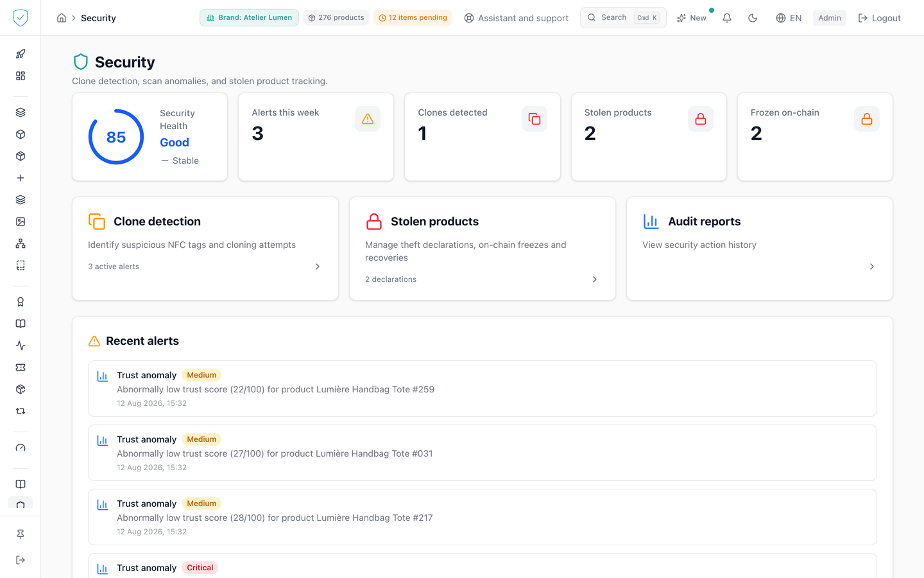Click the Medium badge on the #031 alert
This screenshot has width=924, height=578.
coord(201,439)
